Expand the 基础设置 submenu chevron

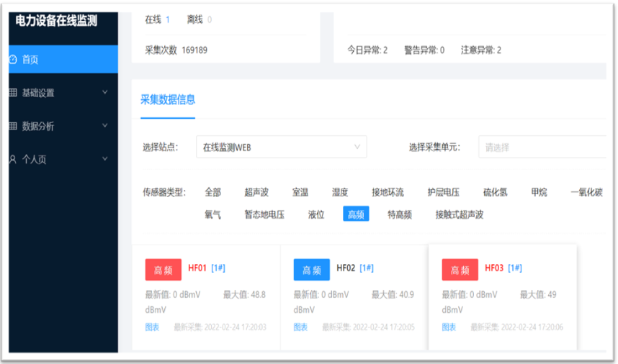click(105, 93)
